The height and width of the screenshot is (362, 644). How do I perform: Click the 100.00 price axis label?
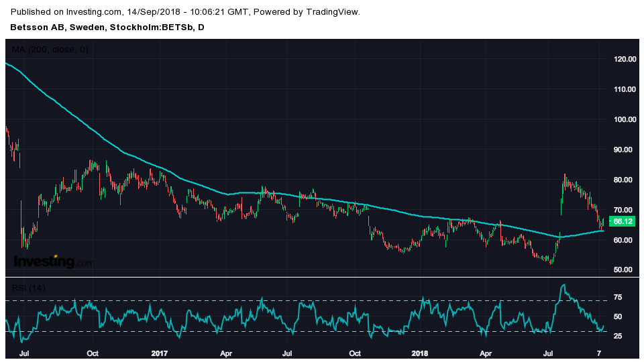(x=625, y=119)
